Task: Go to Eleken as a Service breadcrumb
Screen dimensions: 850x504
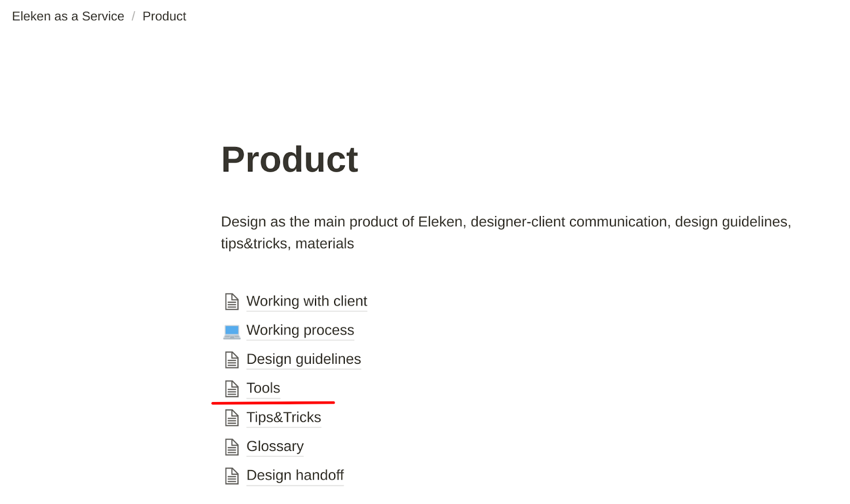Action: click(68, 16)
